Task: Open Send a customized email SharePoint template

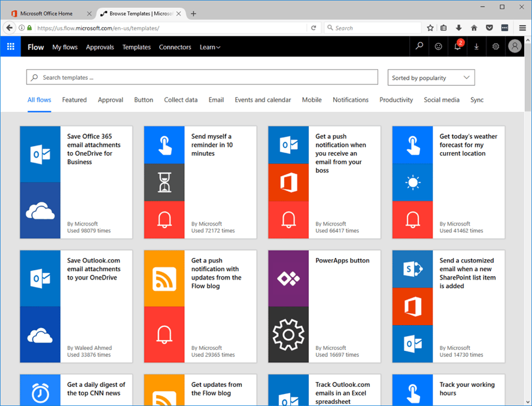Action: pyautogui.click(x=467, y=273)
